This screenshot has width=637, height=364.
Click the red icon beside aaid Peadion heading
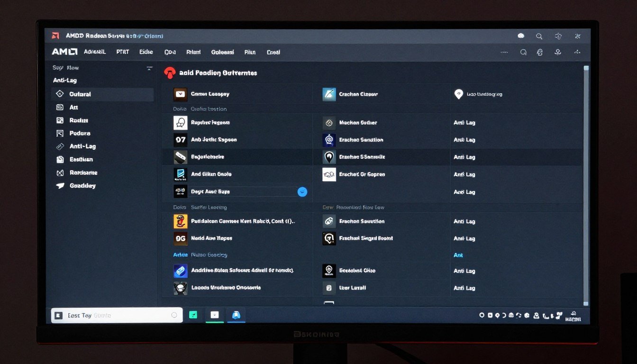[170, 73]
